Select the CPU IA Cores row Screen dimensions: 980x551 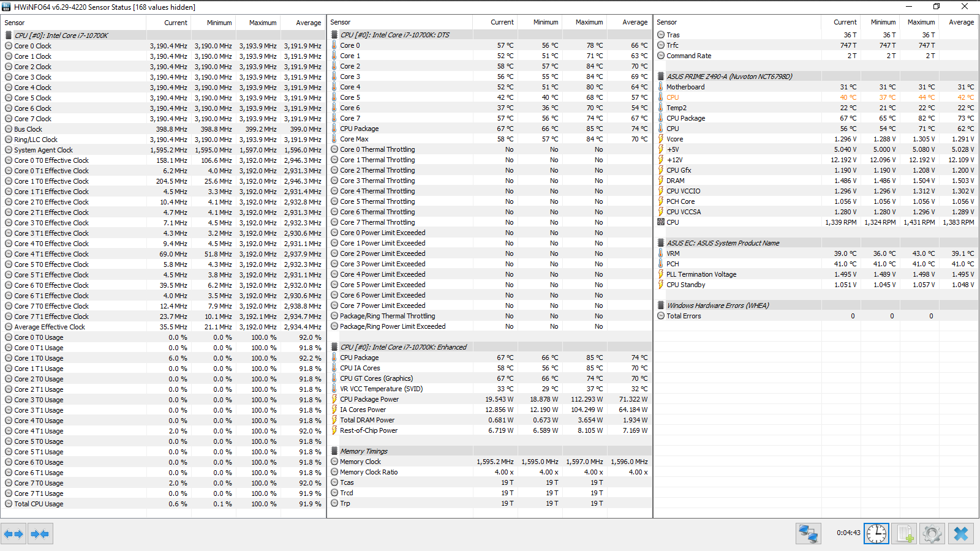click(x=489, y=368)
